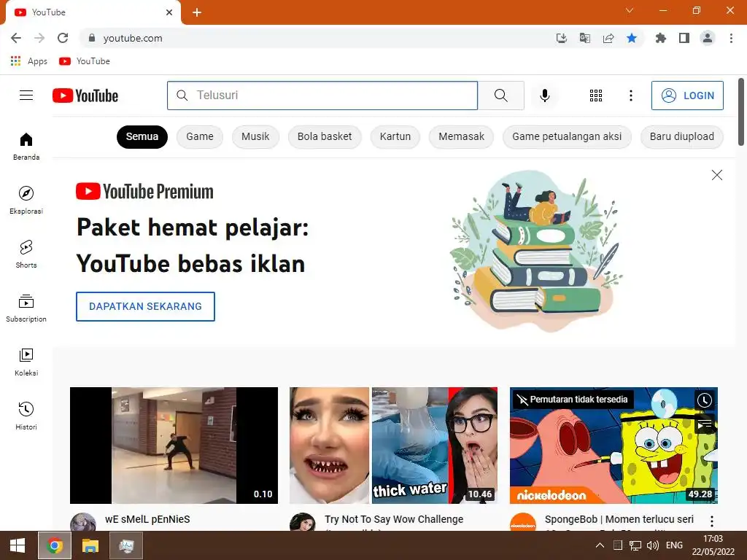Image resolution: width=747 pixels, height=560 pixels.
Task: Open Shorts in the sidebar
Action: (x=26, y=254)
